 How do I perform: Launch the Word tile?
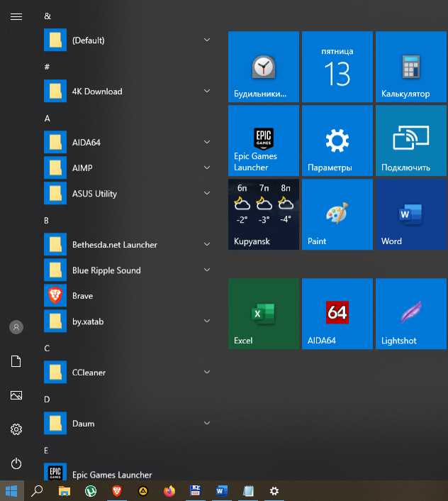(x=411, y=214)
